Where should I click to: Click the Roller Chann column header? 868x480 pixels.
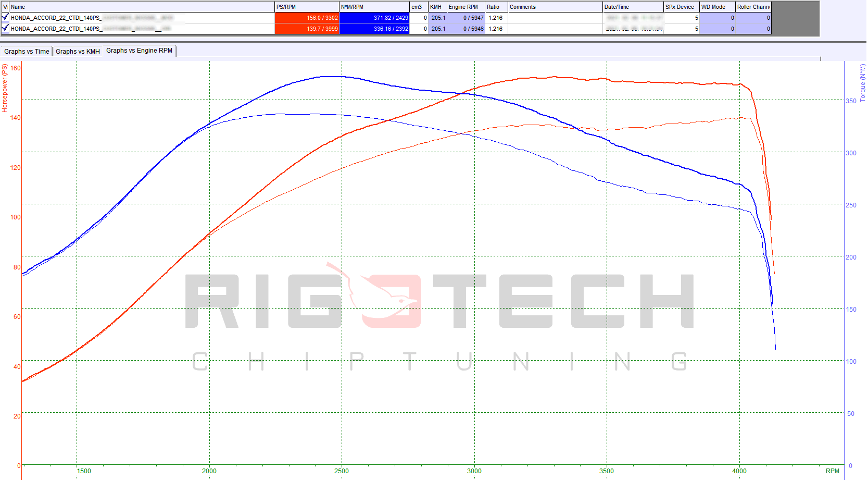753,7
